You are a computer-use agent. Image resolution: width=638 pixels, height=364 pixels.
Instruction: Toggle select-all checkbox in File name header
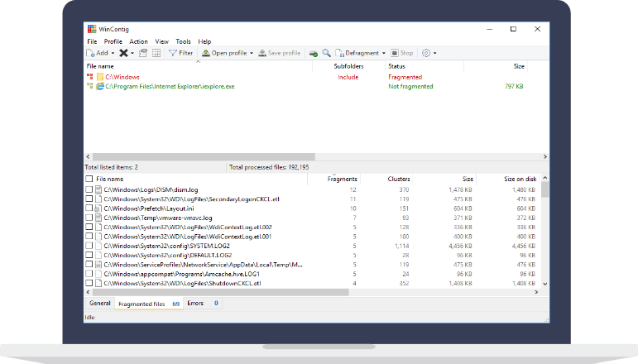89,179
